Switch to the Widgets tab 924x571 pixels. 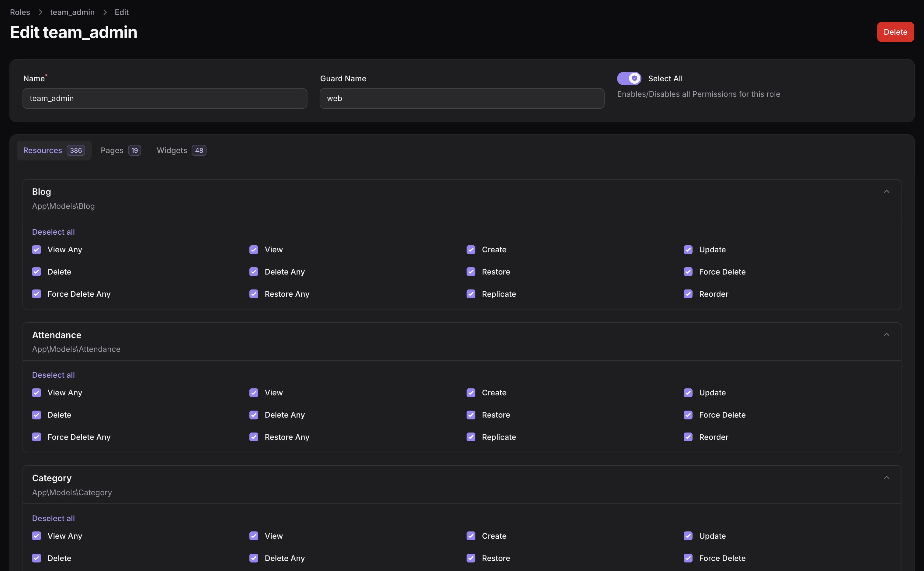click(x=182, y=150)
